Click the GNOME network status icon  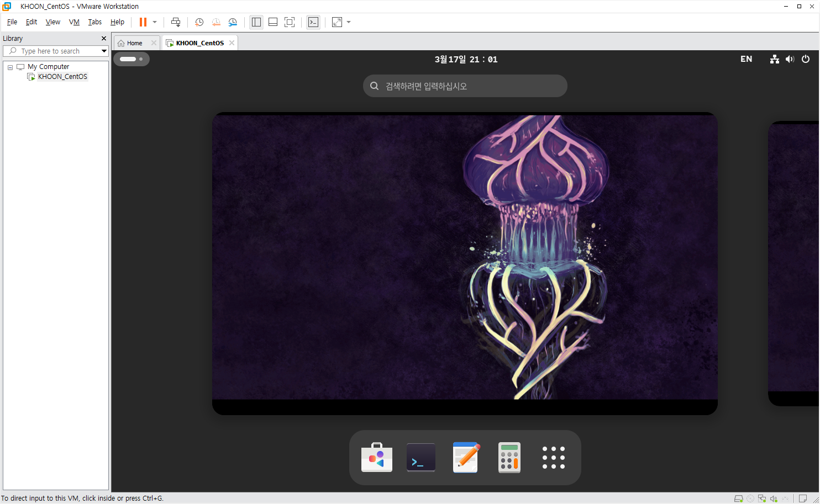(x=775, y=59)
